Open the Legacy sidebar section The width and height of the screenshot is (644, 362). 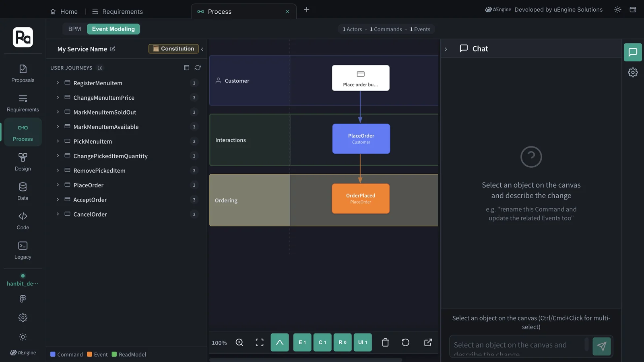[x=23, y=250]
